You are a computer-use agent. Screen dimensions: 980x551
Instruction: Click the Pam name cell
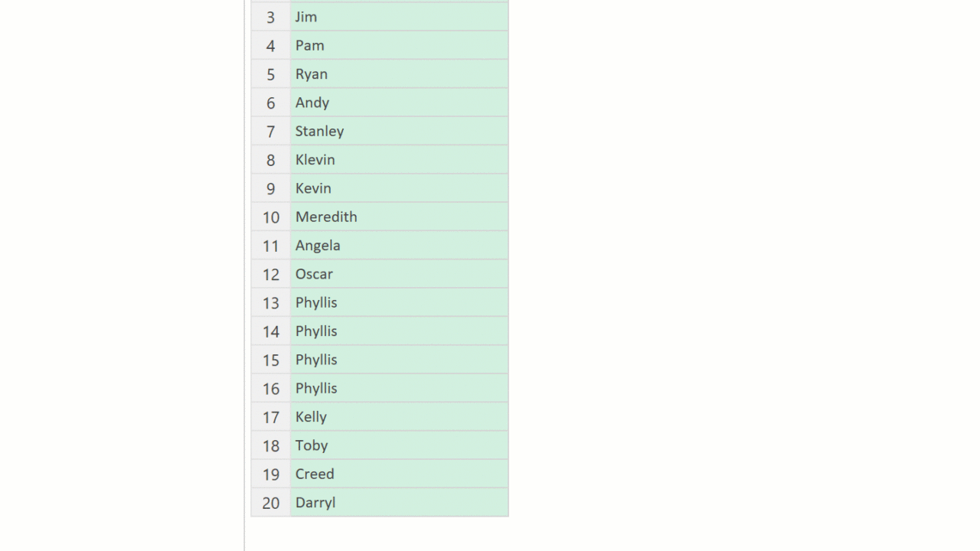pos(399,45)
